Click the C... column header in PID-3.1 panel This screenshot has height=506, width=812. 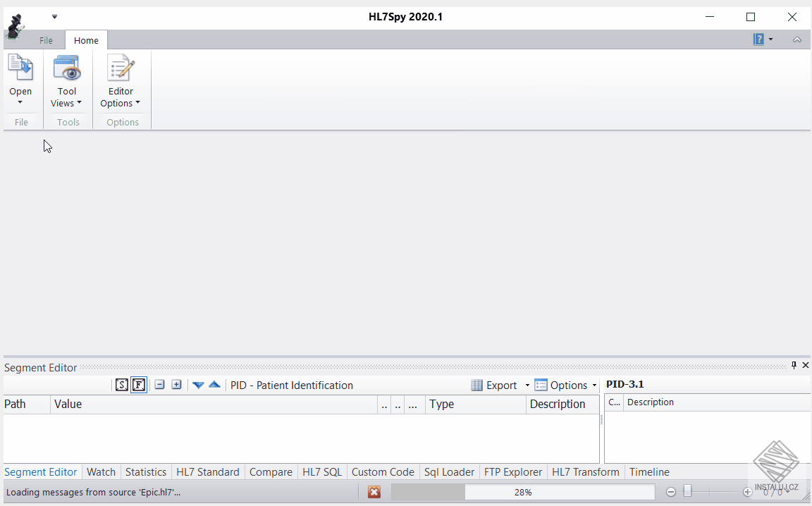[x=614, y=402]
